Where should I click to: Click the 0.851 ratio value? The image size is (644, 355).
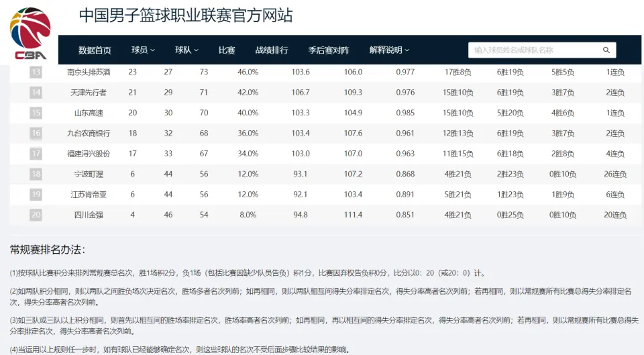[405, 215]
